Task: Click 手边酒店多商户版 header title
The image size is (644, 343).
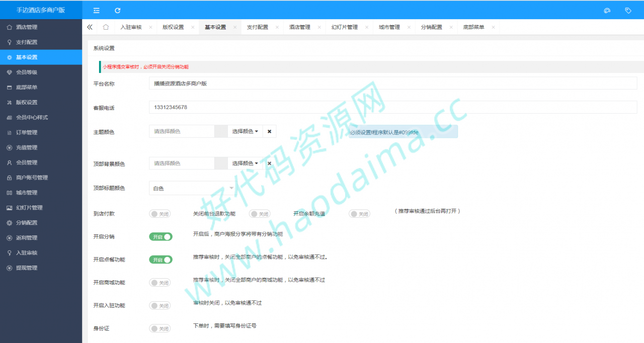Action: pyautogui.click(x=41, y=10)
